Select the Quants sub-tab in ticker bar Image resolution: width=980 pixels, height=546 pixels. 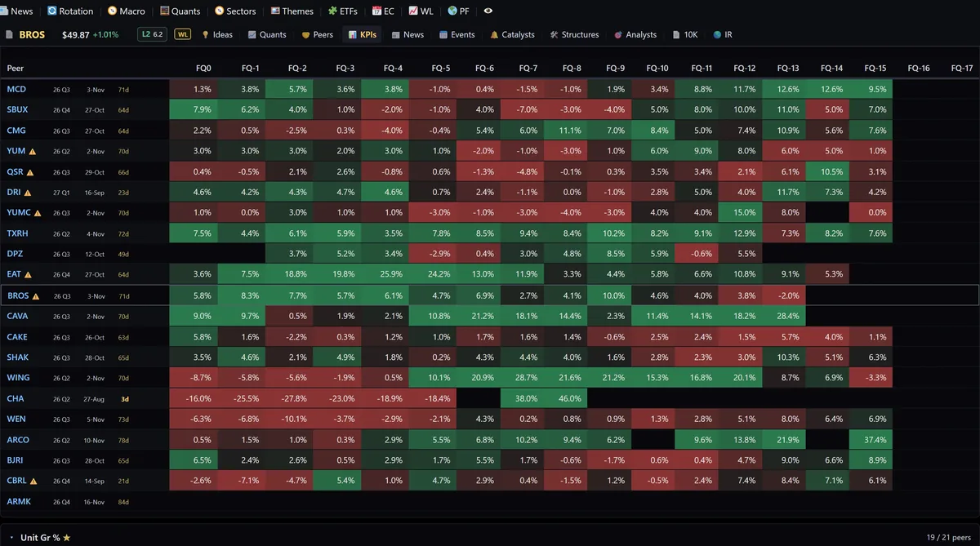(266, 35)
